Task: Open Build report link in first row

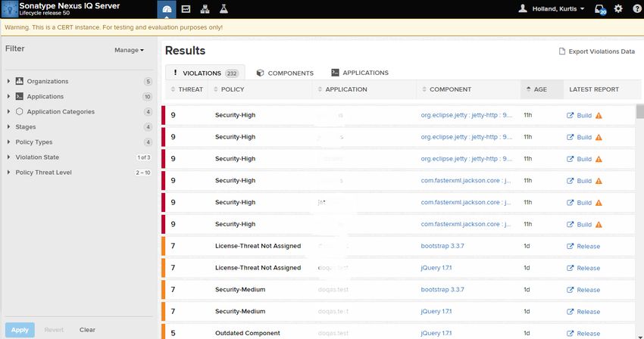Action: click(584, 116)
